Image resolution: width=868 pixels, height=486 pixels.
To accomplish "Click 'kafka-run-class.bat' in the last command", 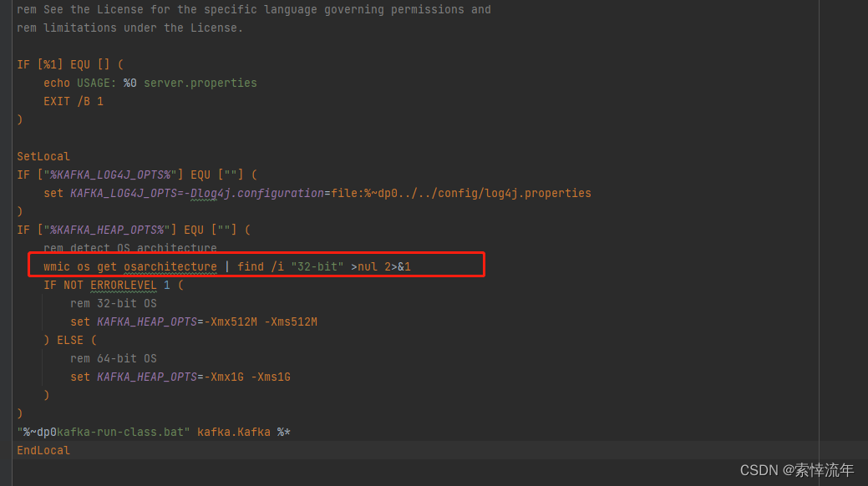I will pyautogui.click(x=120, y=432).
